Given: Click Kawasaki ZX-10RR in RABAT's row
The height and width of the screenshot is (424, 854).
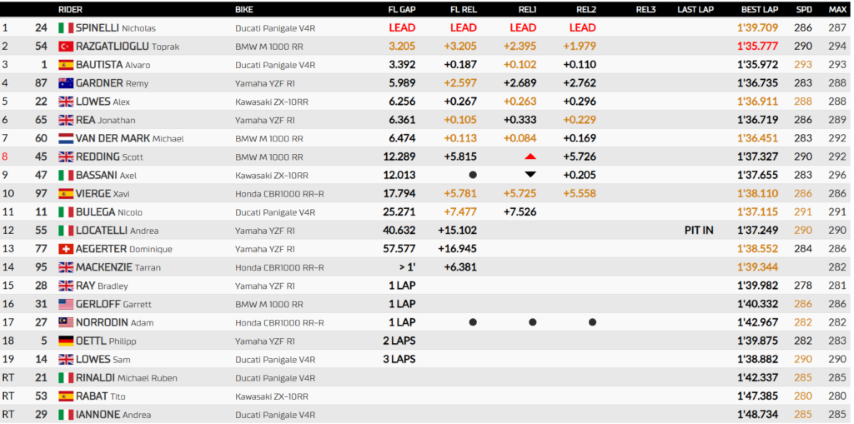Looking at the screenshot, I should tap(272, 396).
